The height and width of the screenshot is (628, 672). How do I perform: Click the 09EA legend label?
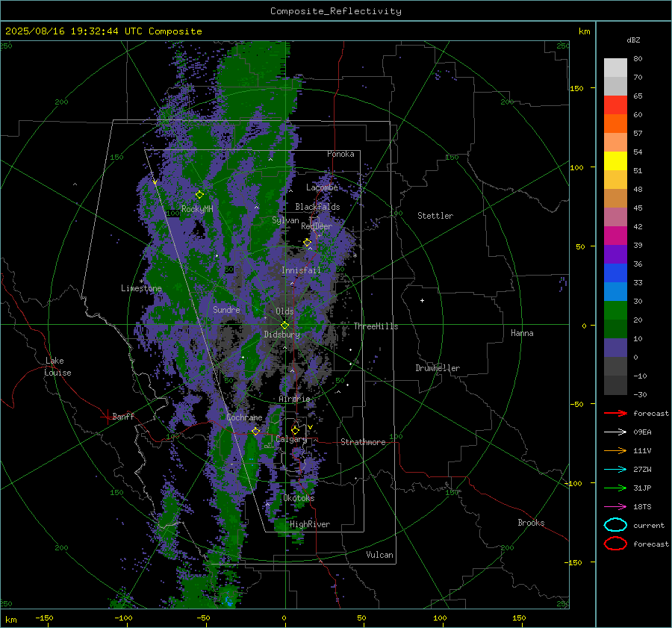[642, 432]
